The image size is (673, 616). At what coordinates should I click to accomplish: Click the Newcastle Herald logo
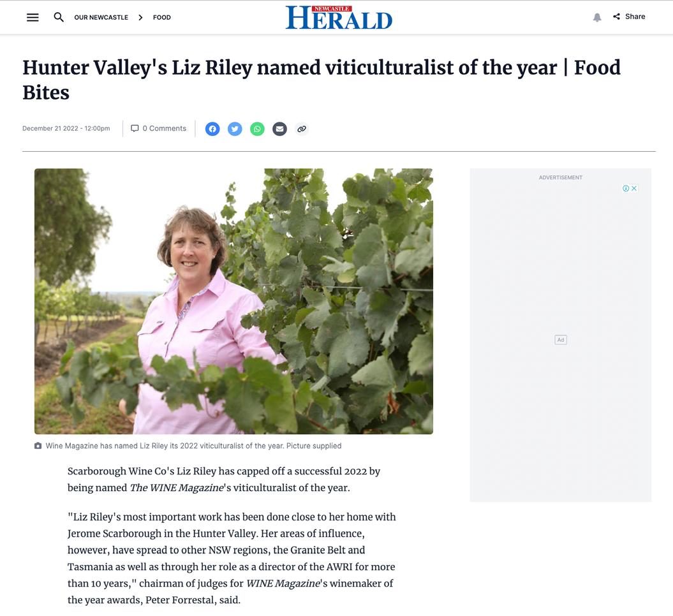point(339,17)
